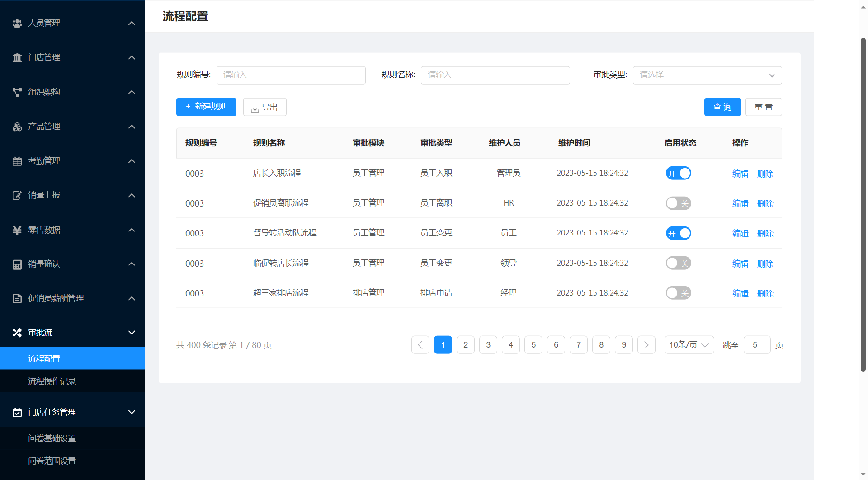This screenshot has width=868, height=480.
Task: Click the 促销员薪酬管理 document icon
Action: point(17,298)
